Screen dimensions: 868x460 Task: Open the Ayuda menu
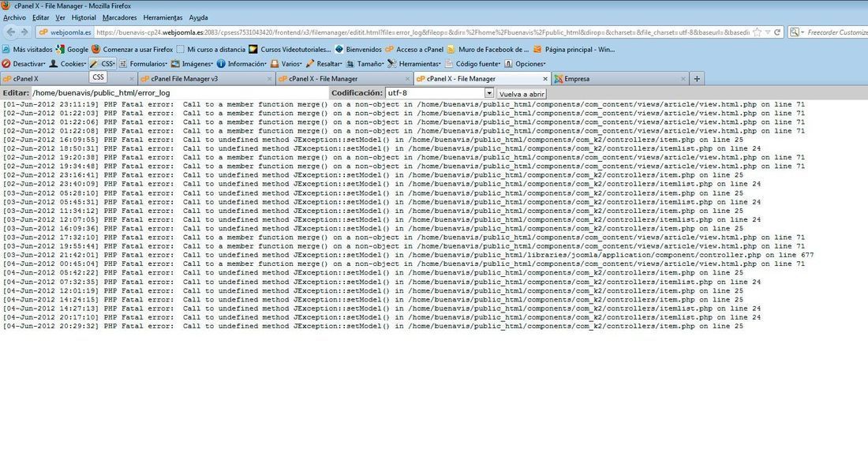[198, 17]
